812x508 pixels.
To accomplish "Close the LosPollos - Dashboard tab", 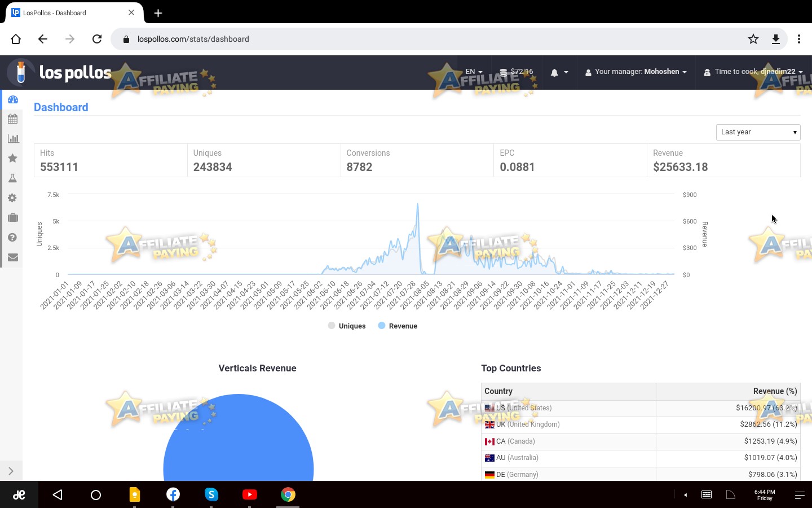I will tap(131, 12).
